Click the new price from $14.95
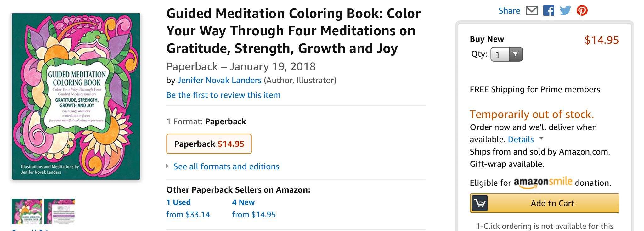The width and height of the screenshot is (644, 231). [254, 215]
